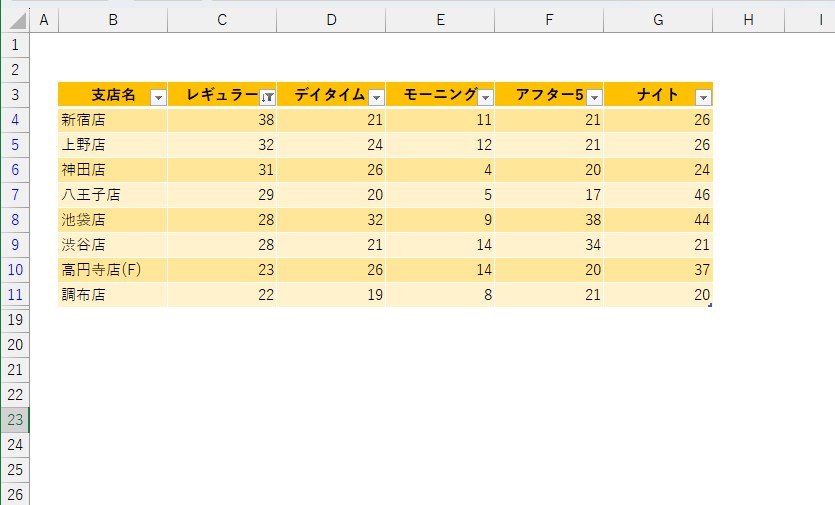This screenshot has height=505, width=835.
Task: Click the Select All corner triangle
Action: tap(15, 20)
